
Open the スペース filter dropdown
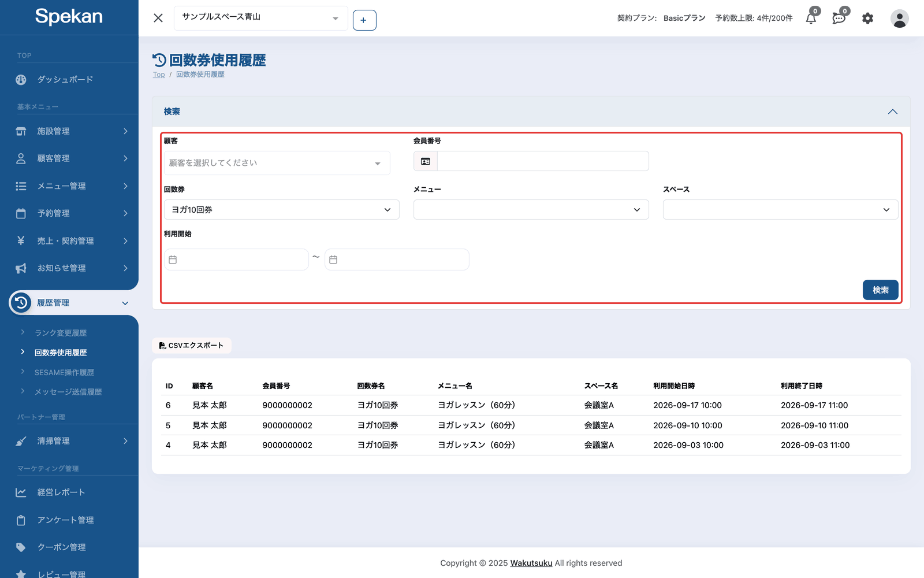click(x=781, y=210)
